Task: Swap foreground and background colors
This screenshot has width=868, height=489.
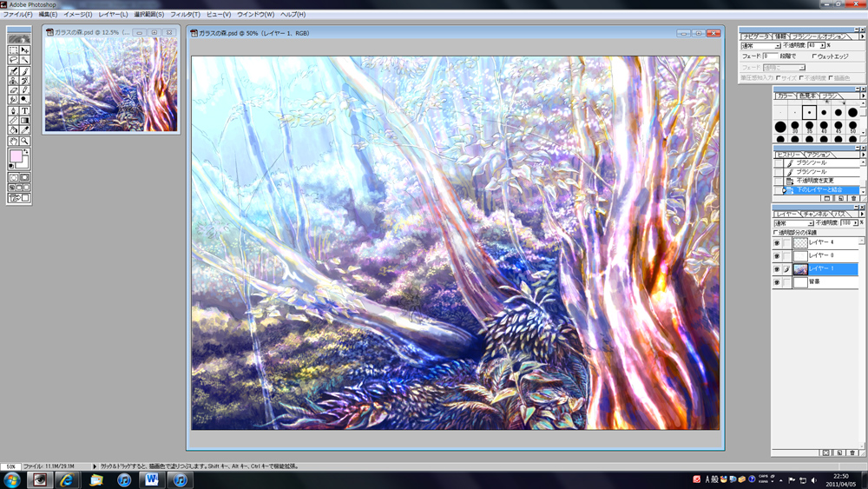Action: [x=26, y=151]
